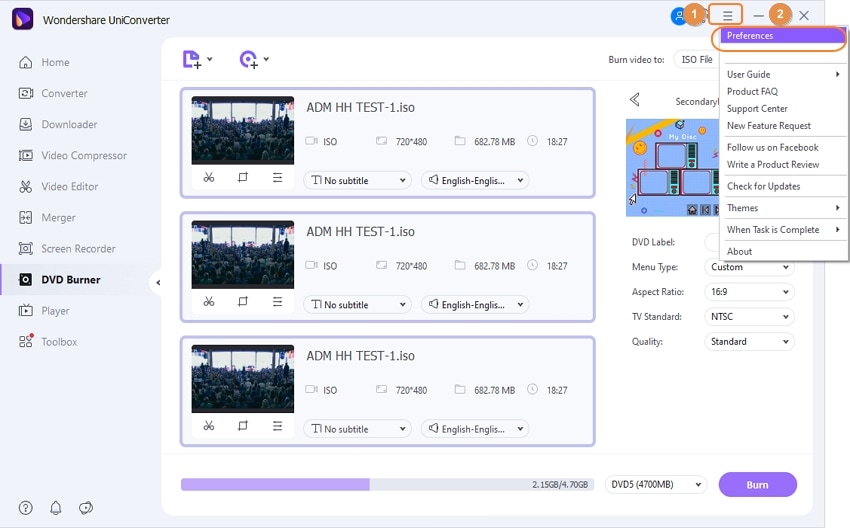Image resolution: width=850 pixels, height=528 pixels.
Task: Crop the first ADM HH TEST-1.iso video
Action: (243, 177)
